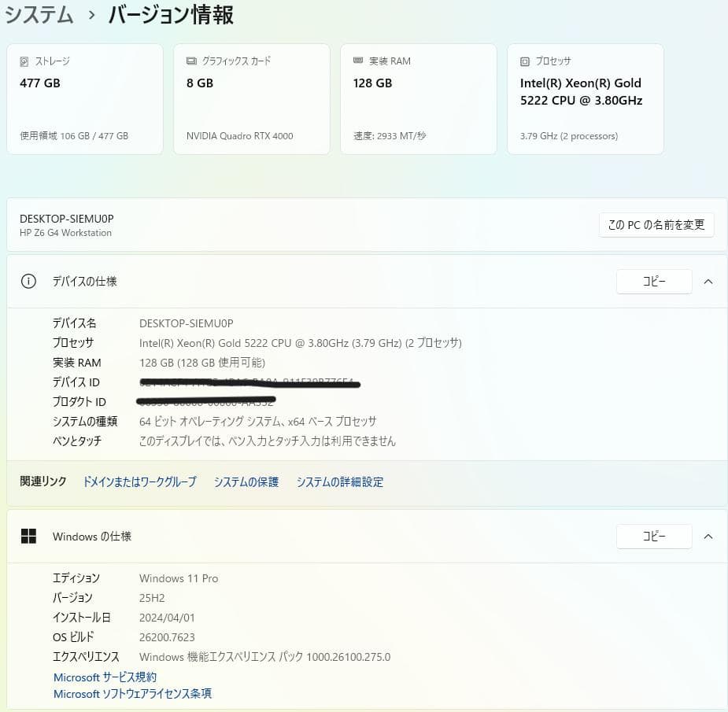Click the バージョン情報 breadcrumb item
Screen dimensions: 728x712
pos(170,15)
